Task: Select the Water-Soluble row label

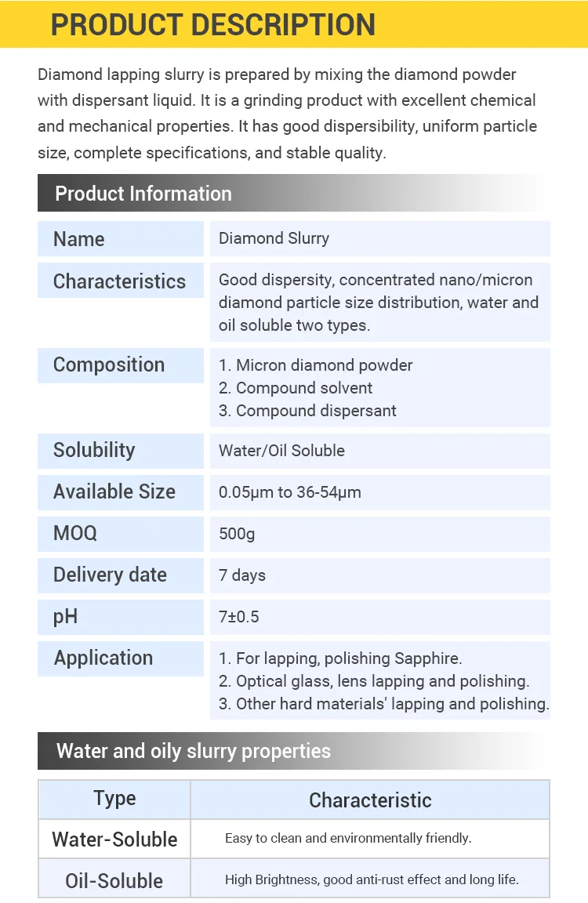Action: pos(114,840)
